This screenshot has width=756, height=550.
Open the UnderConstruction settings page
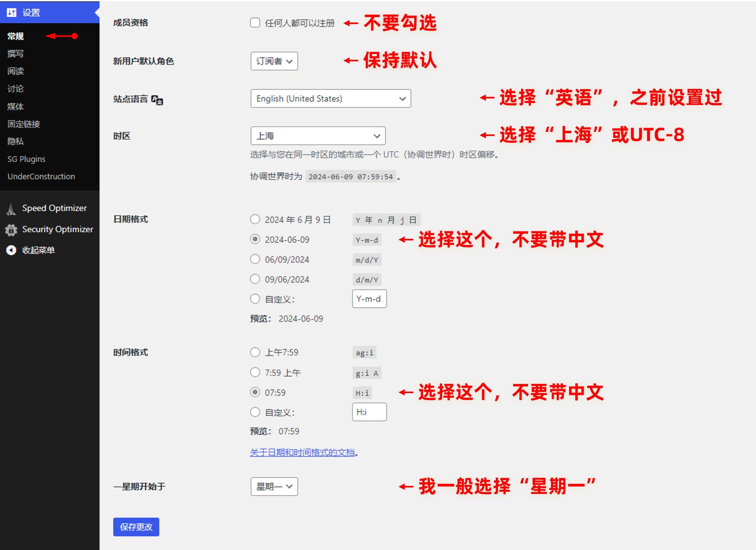41,176
